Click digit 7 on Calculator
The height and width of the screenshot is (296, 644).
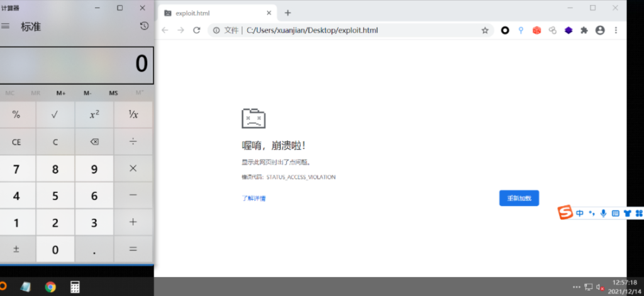16,168
